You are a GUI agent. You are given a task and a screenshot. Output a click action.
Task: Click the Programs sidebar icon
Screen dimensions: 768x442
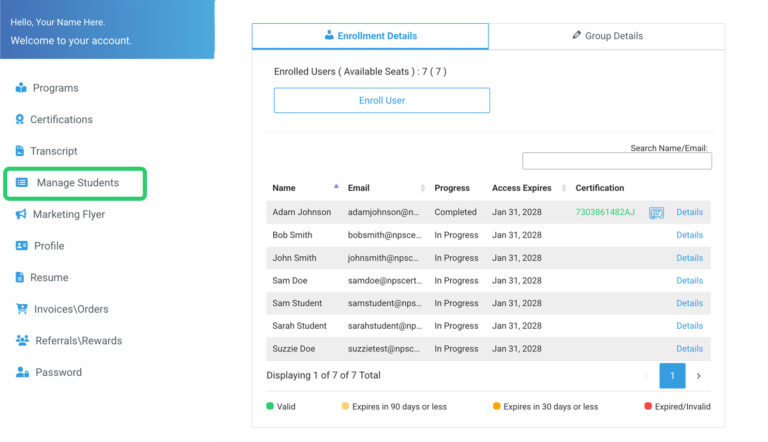21,88
